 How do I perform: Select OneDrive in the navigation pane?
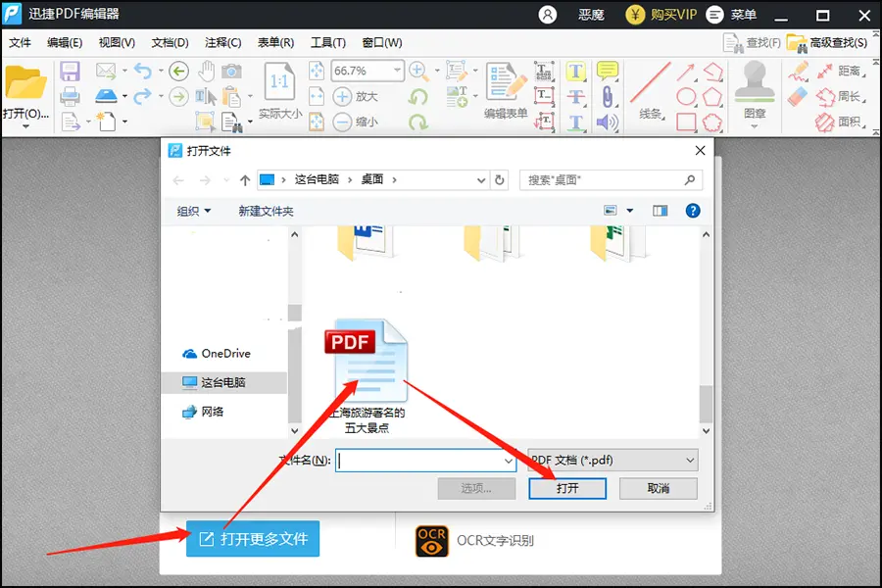pos(217,354)
